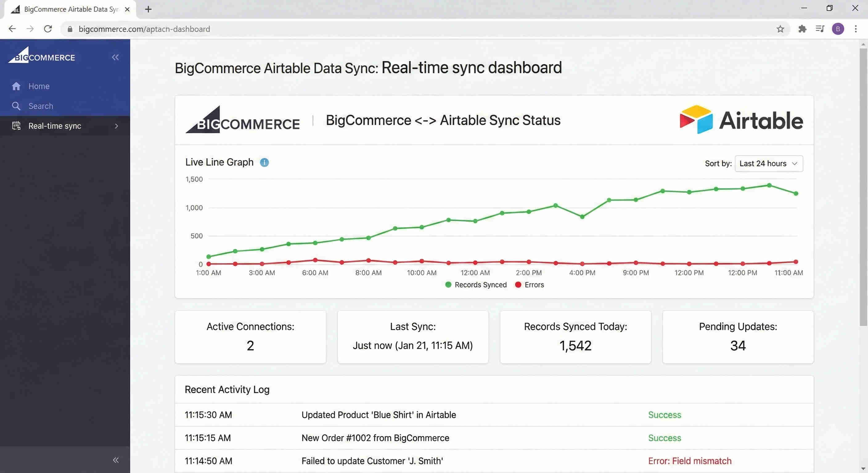Click the Real-time sync calendar icon

click(x=16, y=126)
